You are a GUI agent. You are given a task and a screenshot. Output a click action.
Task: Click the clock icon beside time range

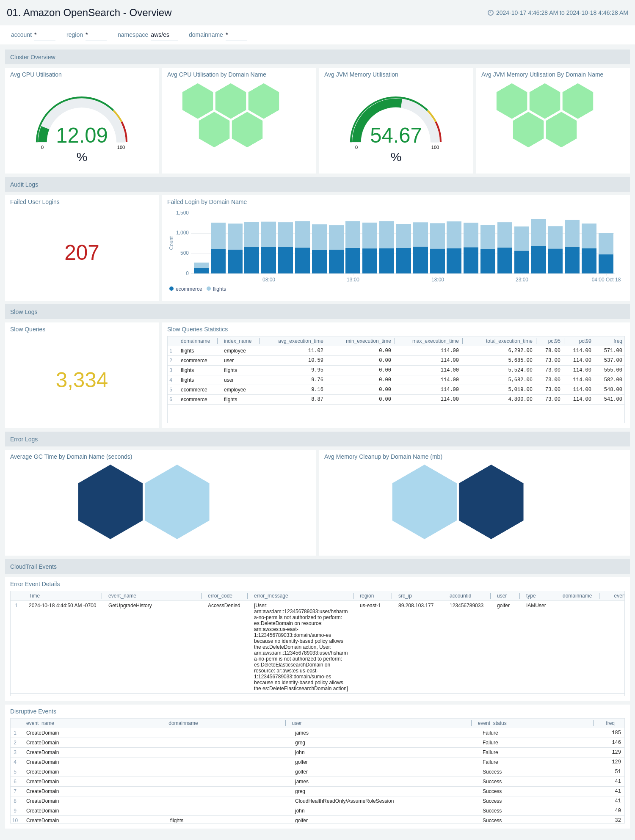click(490, 13)
